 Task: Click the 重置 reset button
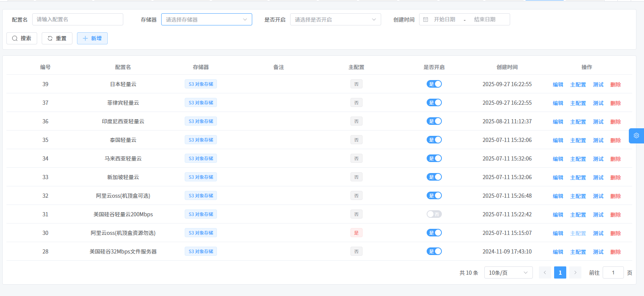tap(57, 38)
